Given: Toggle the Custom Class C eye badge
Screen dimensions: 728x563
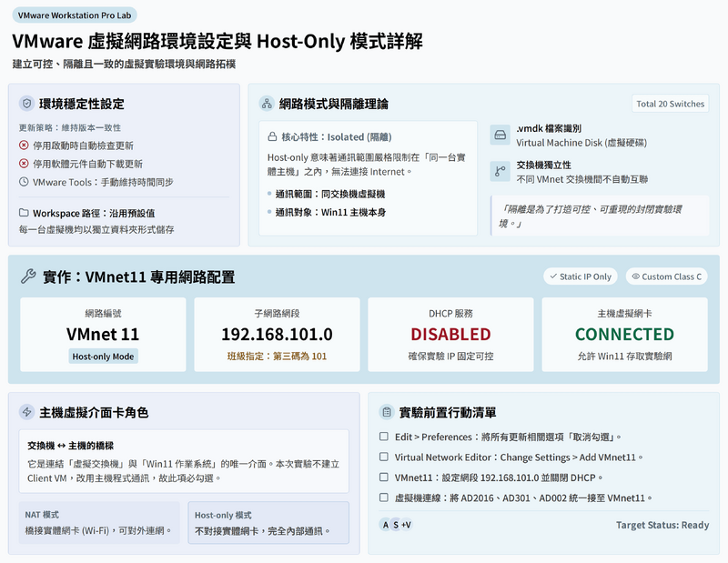Looking at the screenshot, I should click(x=666, y=276).
